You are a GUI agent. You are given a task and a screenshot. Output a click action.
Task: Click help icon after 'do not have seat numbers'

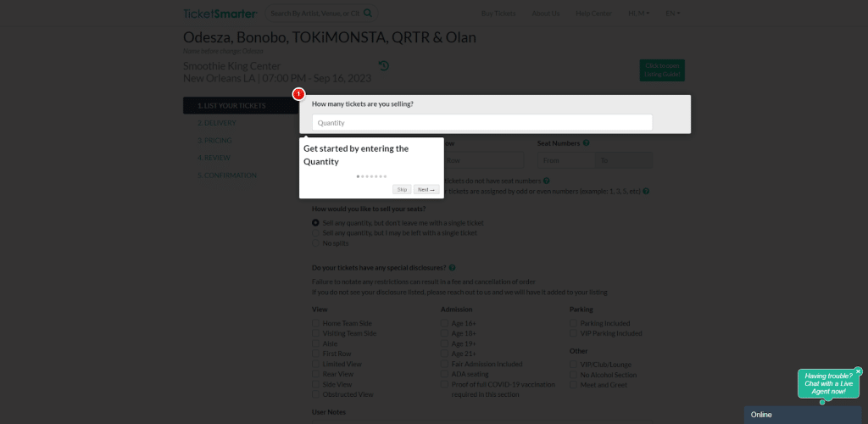546,181
